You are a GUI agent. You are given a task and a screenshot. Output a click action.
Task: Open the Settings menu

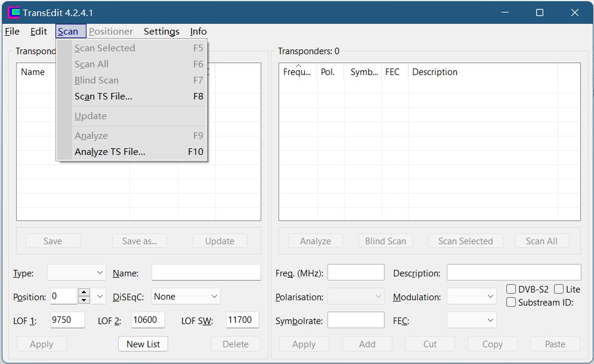[x=161, y=32]
